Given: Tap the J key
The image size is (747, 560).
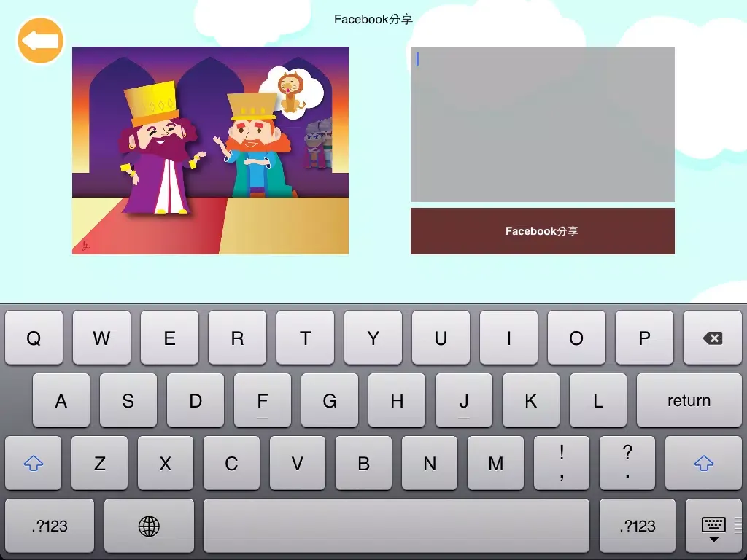Looking at the screenshot, I should [464, 400].
